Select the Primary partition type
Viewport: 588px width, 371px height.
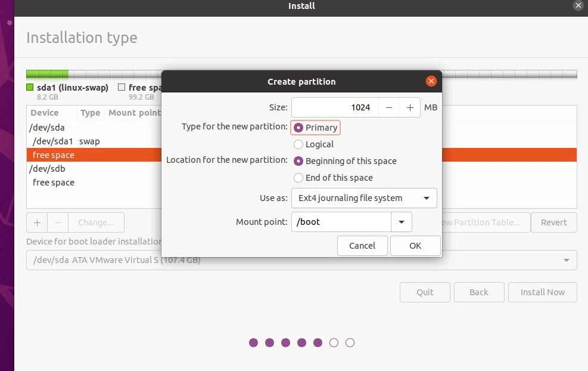(299, 128)
